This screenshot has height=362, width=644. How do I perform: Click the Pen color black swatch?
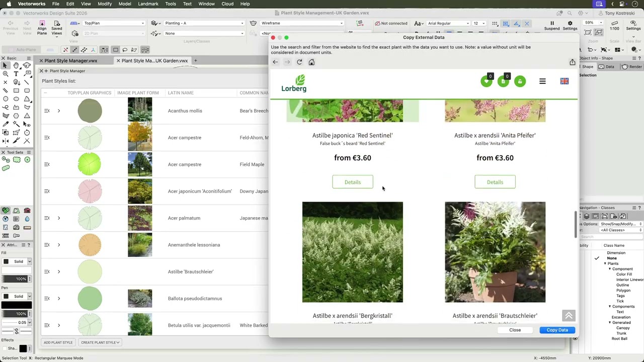click(x=16, y=305)
